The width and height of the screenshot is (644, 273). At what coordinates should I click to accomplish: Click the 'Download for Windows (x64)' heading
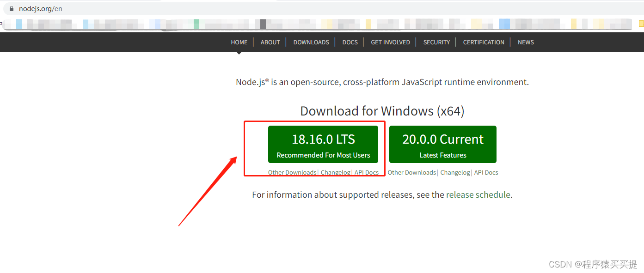[x=382, y=111]
